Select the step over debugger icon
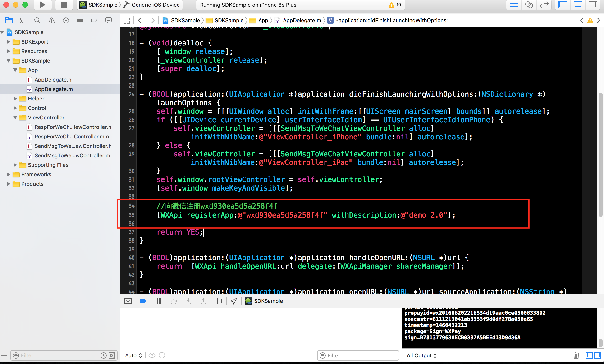This screenshot has width=604, height=364. pyautogui.click(x=174, y=301)
